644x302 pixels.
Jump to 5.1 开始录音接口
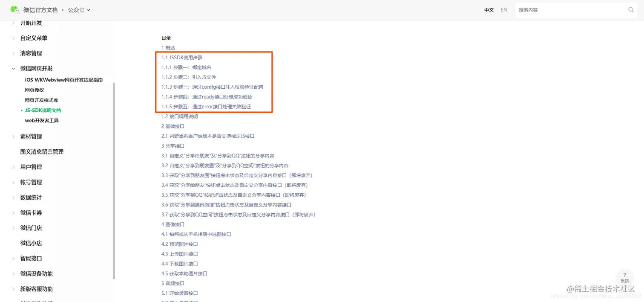(x=180, y=293)
